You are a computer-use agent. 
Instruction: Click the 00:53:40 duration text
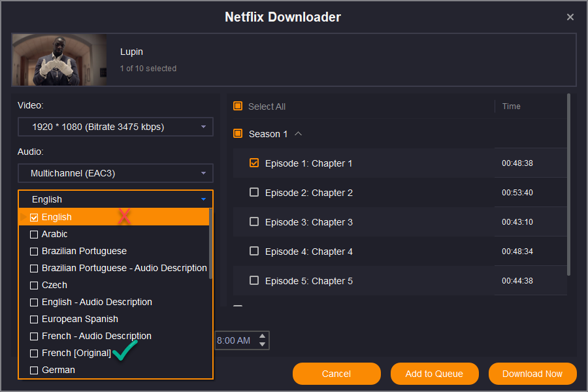517,193
